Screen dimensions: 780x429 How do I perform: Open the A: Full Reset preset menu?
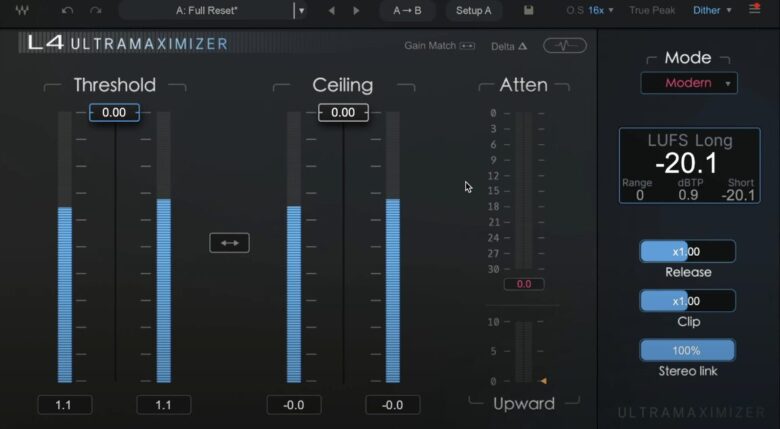pos(212,10)
